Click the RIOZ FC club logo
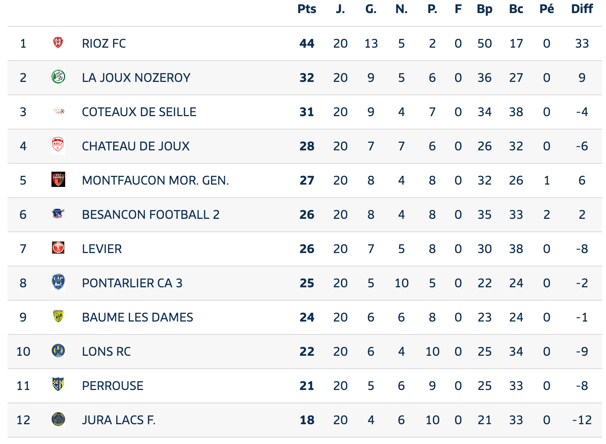606x444 pixels. pos(58,43)
